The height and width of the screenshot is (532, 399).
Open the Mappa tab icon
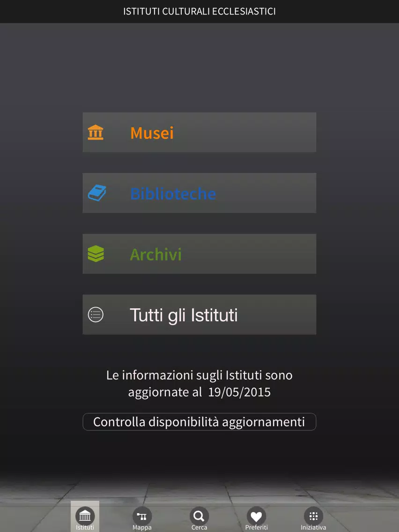tap(142, 516)
